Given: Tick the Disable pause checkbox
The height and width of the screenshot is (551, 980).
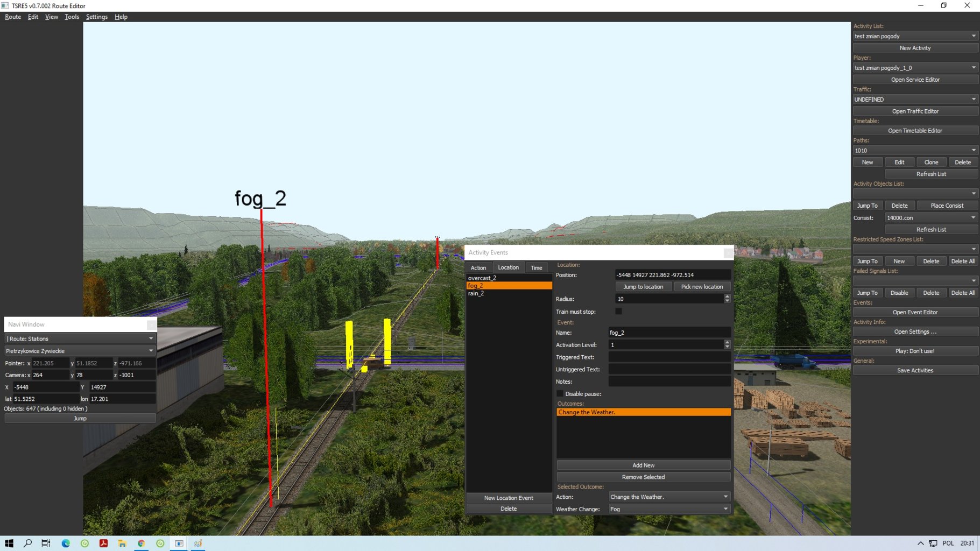Looking at the screenshot, I should [x=560, y=394].
